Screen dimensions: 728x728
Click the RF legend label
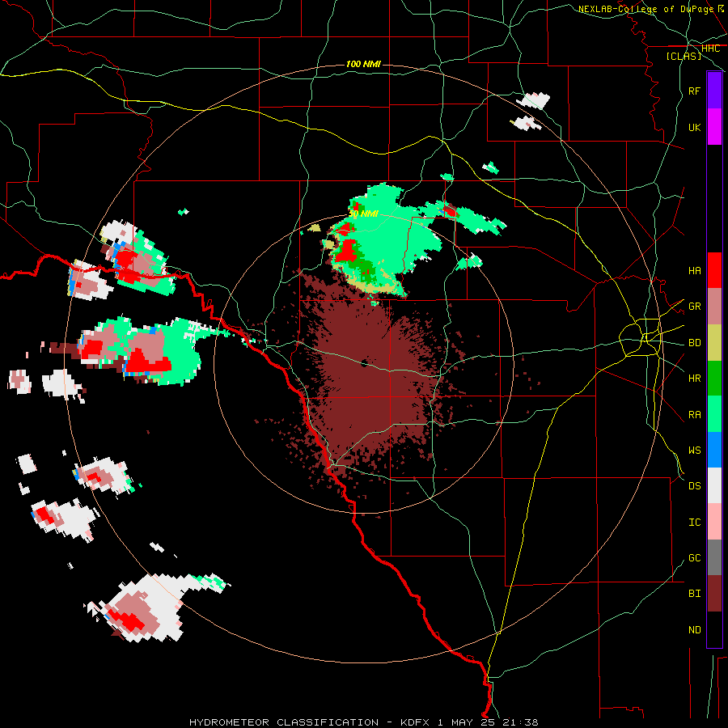pos(694,91)
